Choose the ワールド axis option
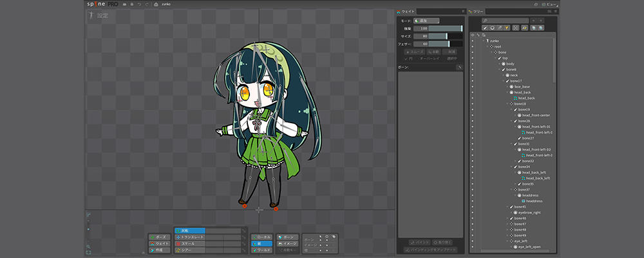644x258 pixels. (x=261, y=250)
